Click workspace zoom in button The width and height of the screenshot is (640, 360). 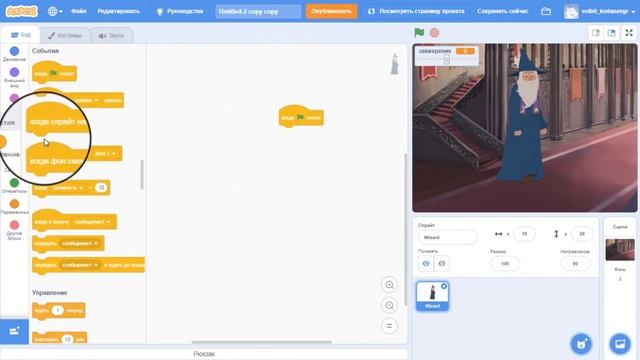coord(389,285)
